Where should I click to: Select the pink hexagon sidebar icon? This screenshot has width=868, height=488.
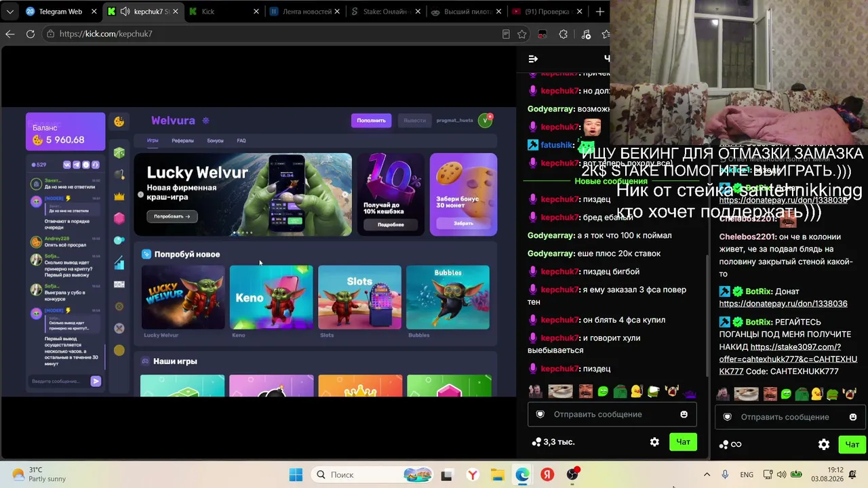tap(119, 218)
